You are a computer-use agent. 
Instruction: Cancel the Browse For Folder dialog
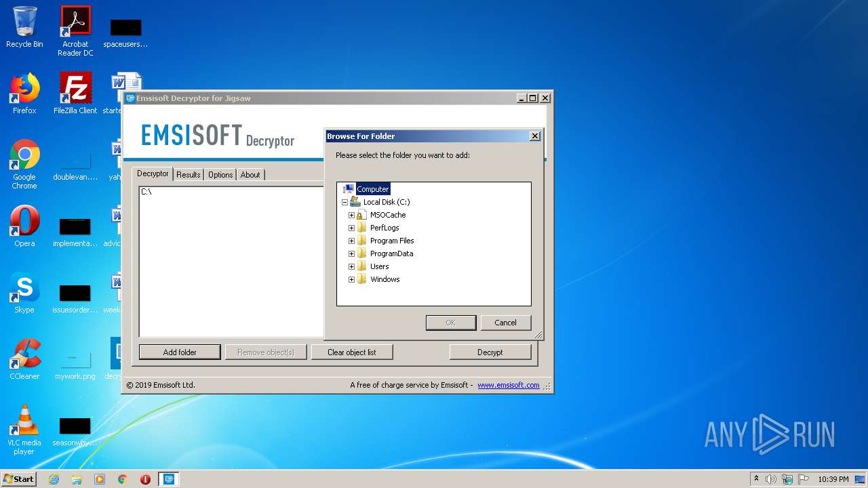tap(505, 323)
